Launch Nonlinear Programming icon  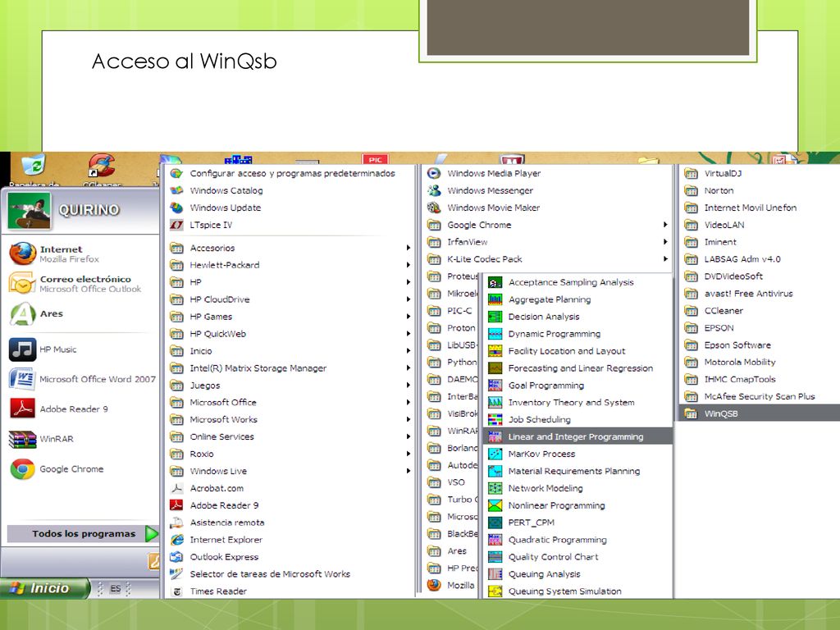pyautogui.click(x=495, y=505)
